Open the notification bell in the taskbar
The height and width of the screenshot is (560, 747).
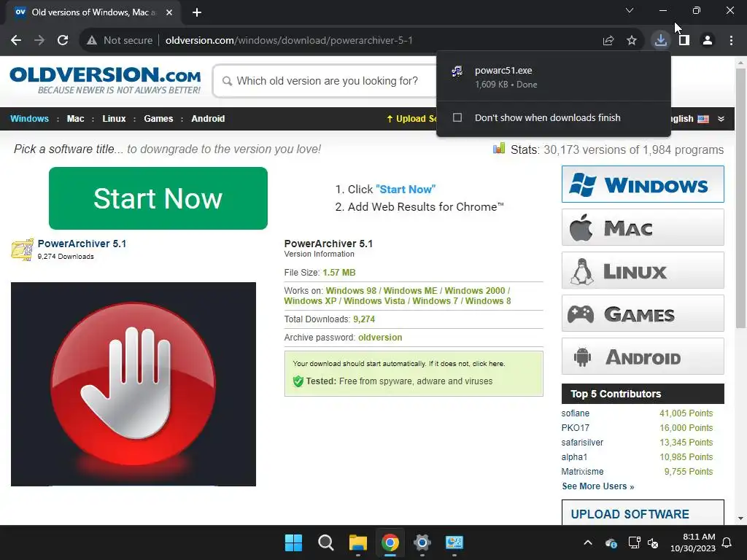727,542
